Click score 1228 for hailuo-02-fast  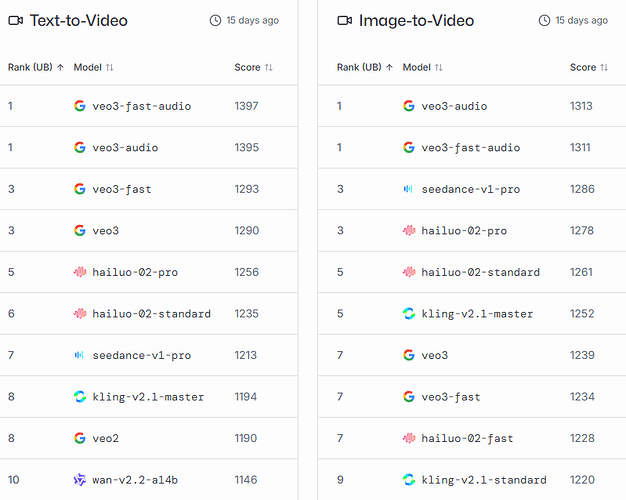coord(582,438)
